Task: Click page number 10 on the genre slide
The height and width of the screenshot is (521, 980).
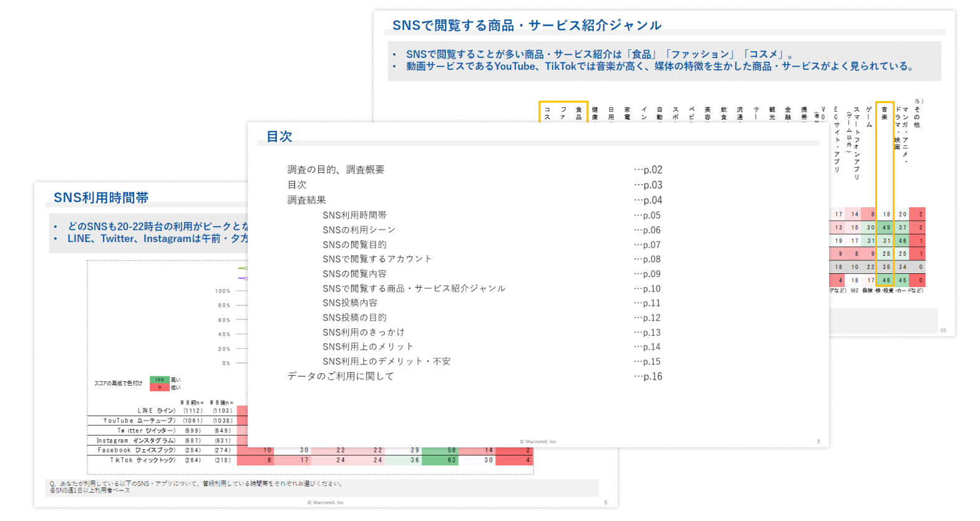Action: [943, 330]
